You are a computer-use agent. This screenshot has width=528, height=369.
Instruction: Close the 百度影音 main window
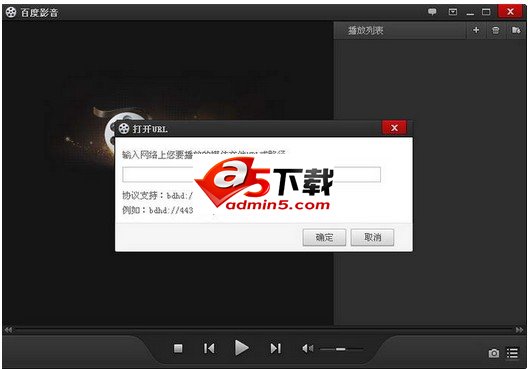510,11
